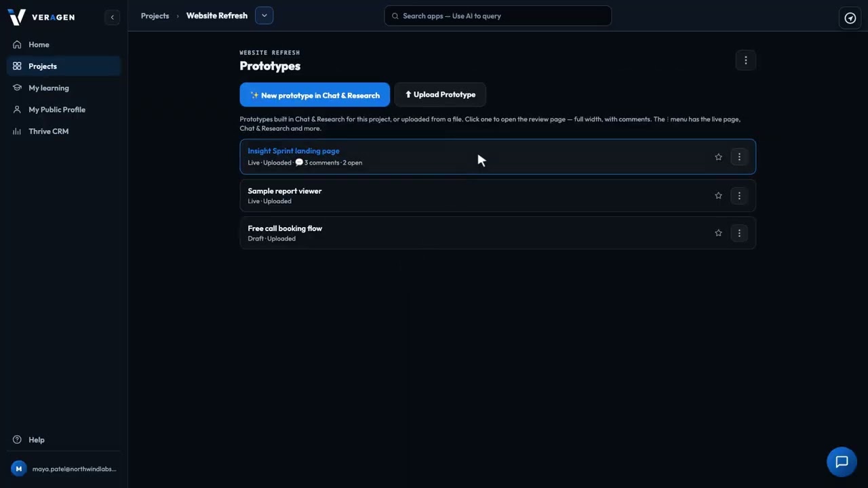Click the search magnifier icon
The height and width of the screenshot is (488, 868).
(395, 16)
